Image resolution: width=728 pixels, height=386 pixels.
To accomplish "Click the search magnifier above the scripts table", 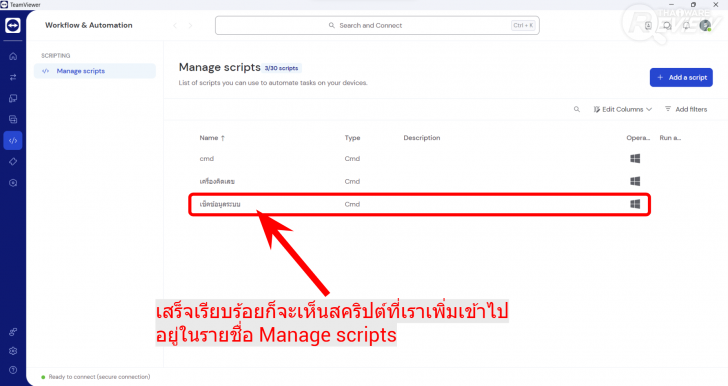I will tap(577, 109).
